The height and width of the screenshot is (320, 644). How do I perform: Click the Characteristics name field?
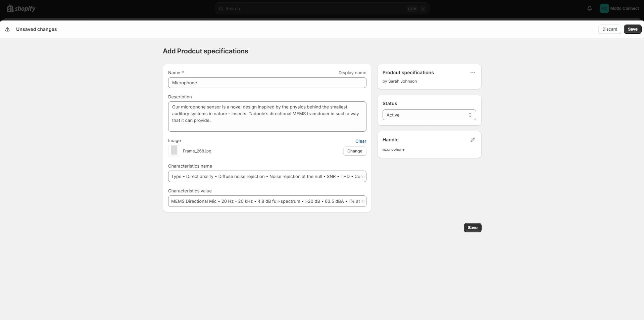tap(267, 176)
